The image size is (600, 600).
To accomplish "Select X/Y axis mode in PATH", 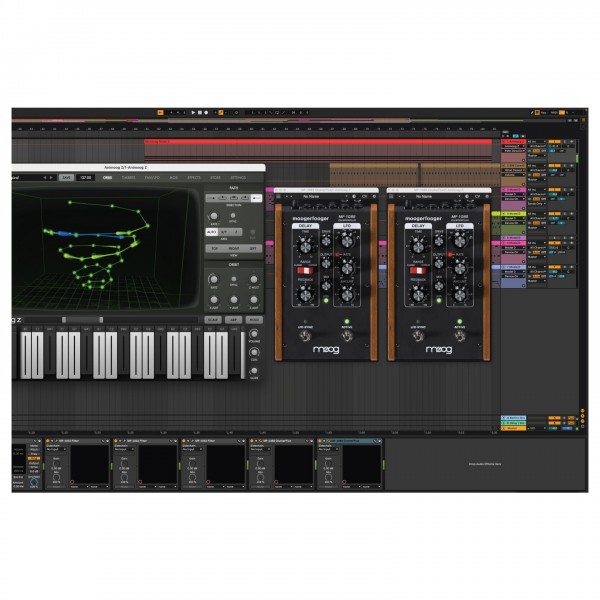I will (224, 232).
